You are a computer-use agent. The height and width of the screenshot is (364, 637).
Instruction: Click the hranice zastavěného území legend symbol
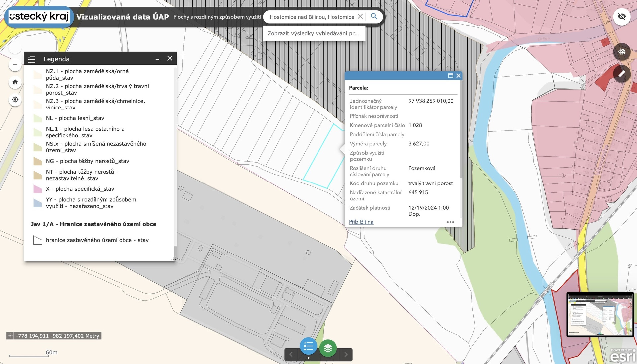coord(38,240)
